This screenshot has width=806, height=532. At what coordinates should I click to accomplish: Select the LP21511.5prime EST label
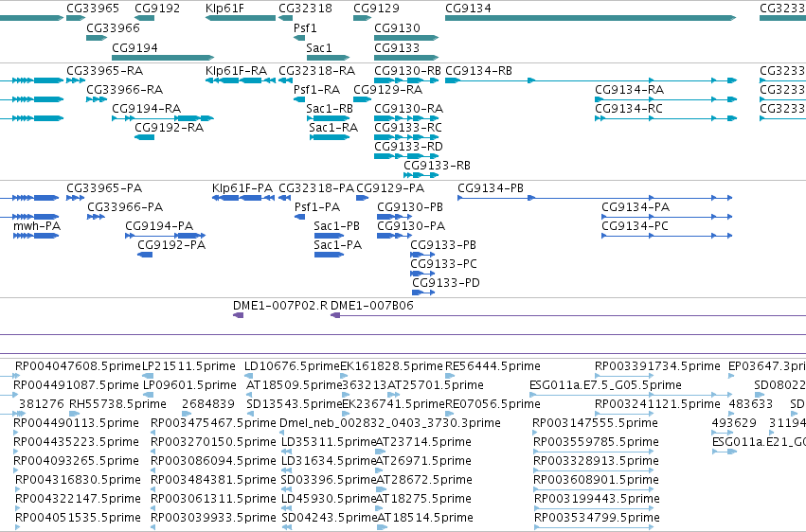coord(188,366)
